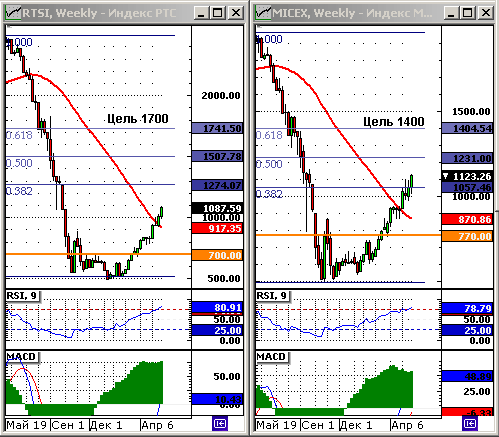Click the scroll-to-end icon in RTSI chart
This screenshot has height=437, width=499.
tap(220, 424)
